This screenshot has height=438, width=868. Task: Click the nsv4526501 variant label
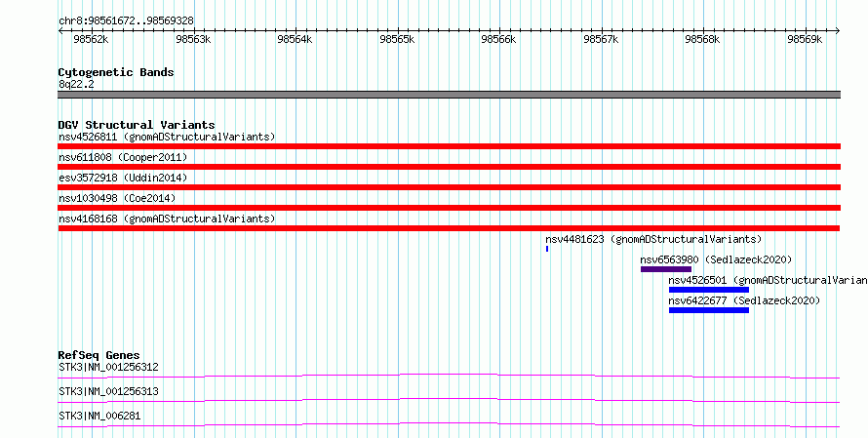769,280
